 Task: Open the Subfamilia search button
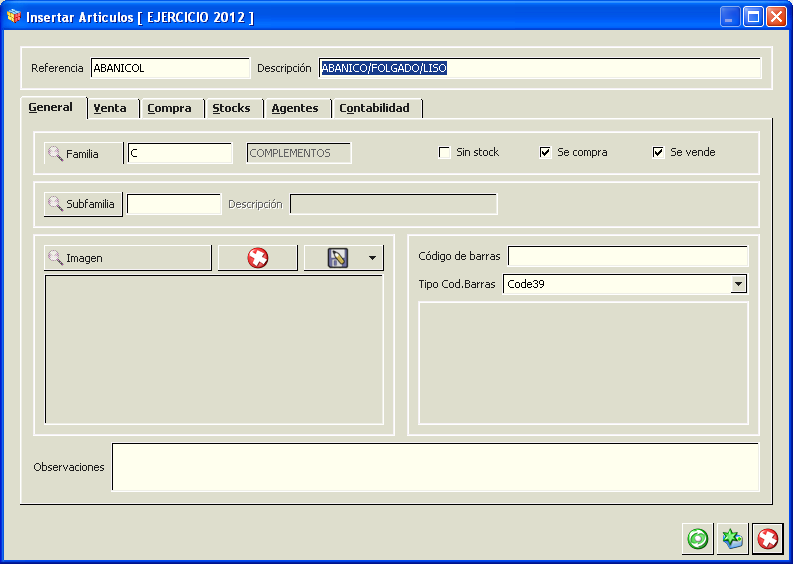click(x=83, y=204)
